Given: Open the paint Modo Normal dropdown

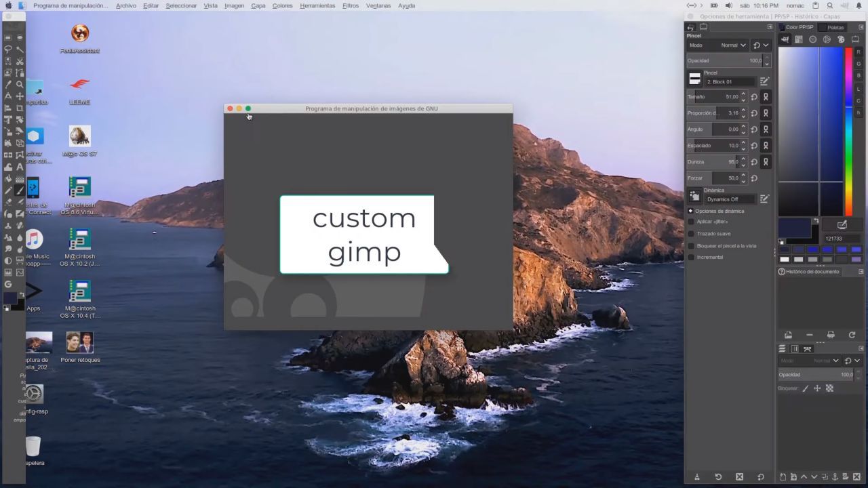Looking at the screenshot, I should click(x=717, y=45).
